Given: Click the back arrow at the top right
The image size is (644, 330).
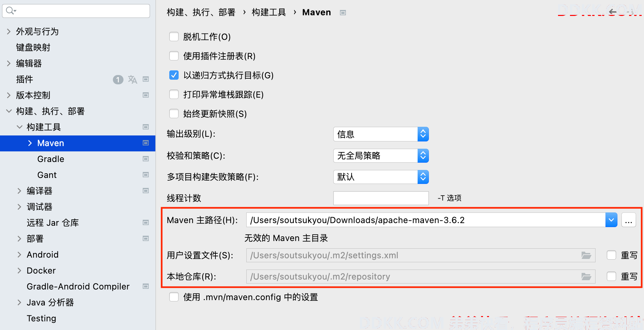Looking at the screenshot, I should 613,12.
